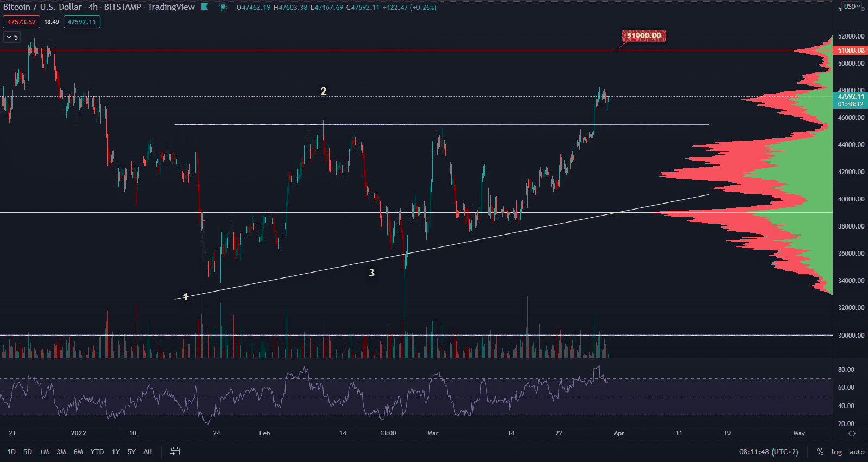The image size is (868, 462).
Task: Click the green flag icon beside TradingView
Action: [x=205, y=7]
